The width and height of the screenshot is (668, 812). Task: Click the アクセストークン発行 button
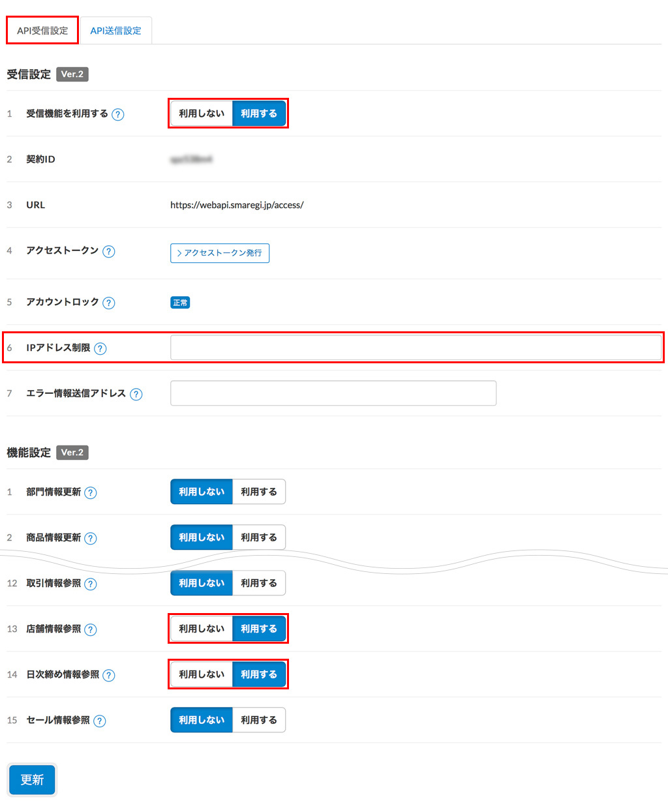pyautogui.click(x=220, y=253)
